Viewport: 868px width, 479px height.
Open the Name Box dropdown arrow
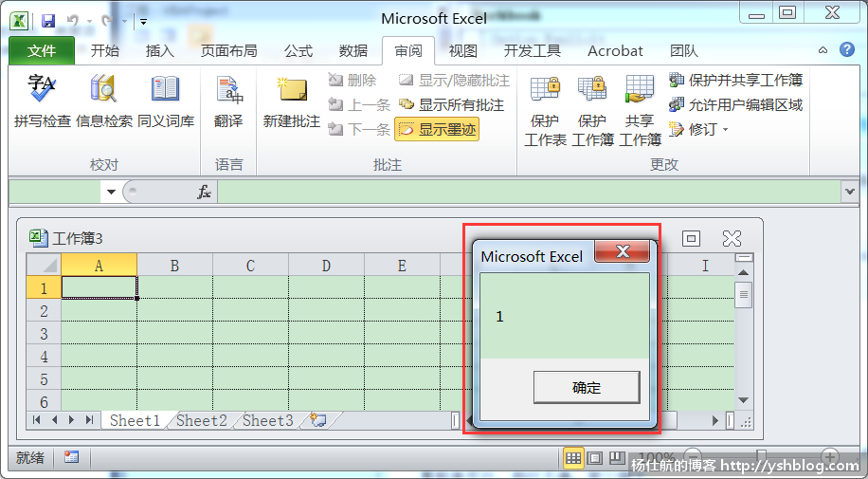(x=111, y=192)
